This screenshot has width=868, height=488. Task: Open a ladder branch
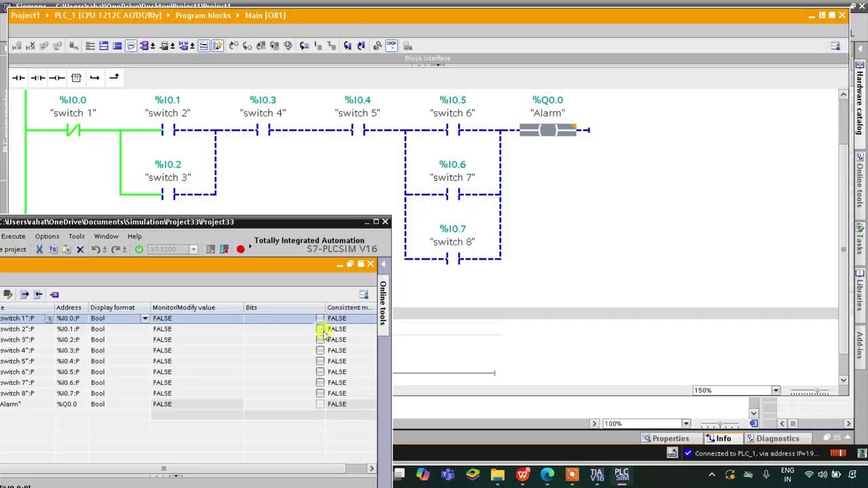tap(95, 78)
